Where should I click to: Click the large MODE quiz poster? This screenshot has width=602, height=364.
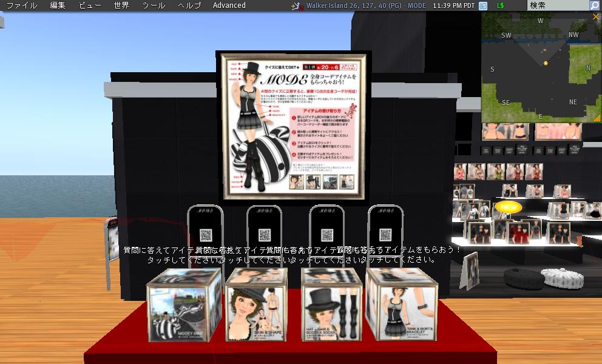(294, 126)
